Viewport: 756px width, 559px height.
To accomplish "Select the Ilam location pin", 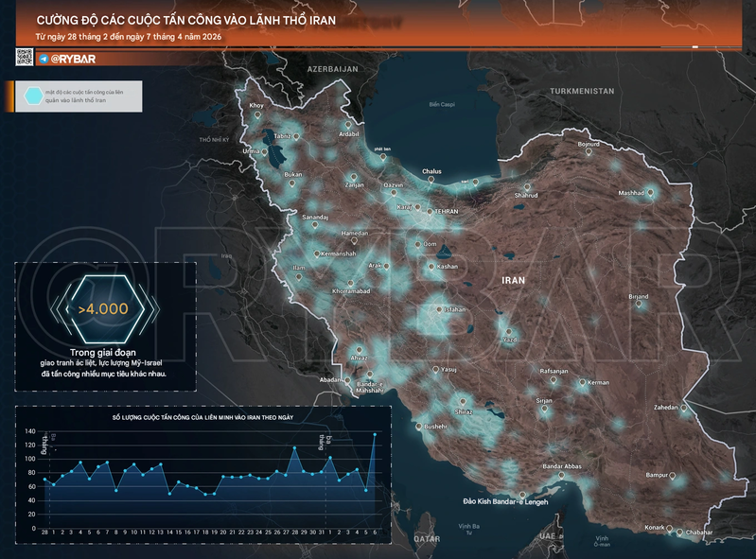I will click(x=299, y=277).
